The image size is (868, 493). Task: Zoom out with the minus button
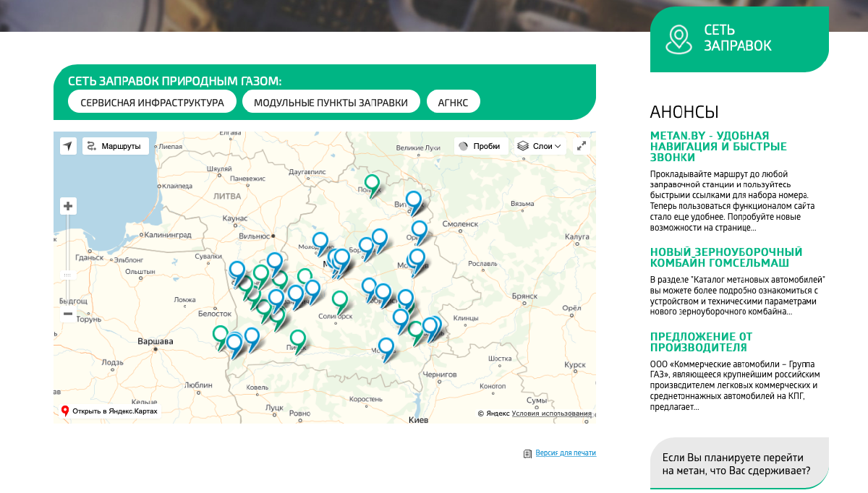(x=68, y=314)
